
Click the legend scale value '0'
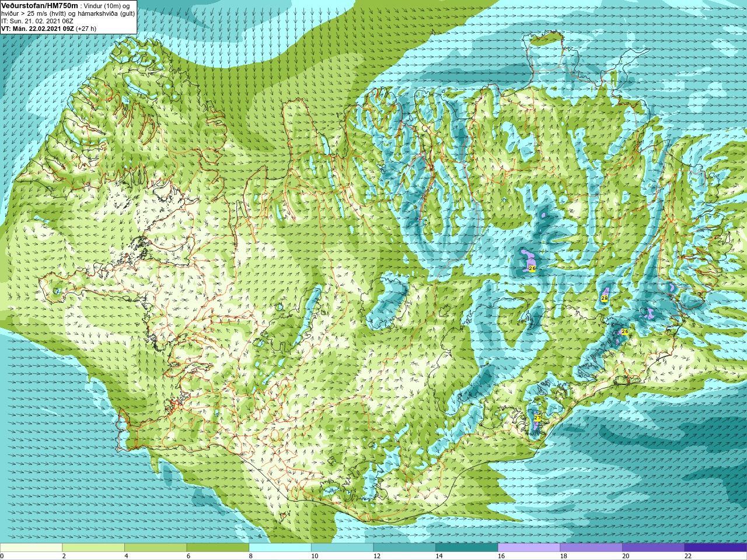[2, 556]
